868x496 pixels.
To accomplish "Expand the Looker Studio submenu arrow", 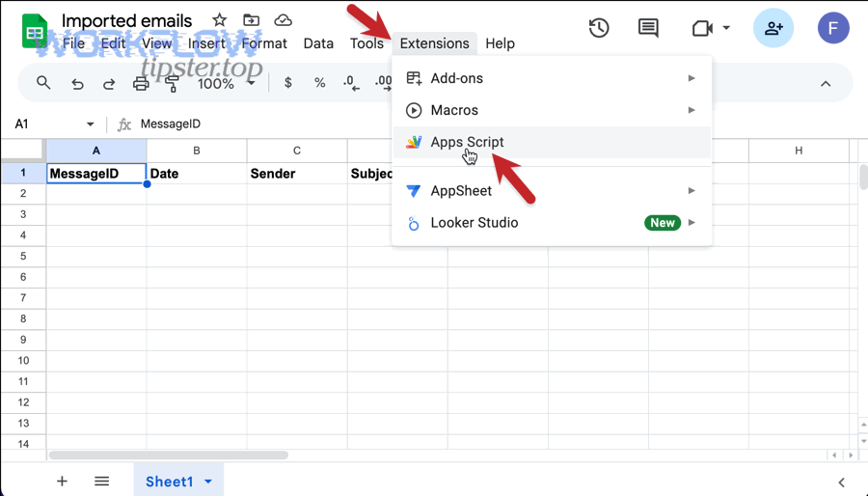I will [x=692, y=223].
